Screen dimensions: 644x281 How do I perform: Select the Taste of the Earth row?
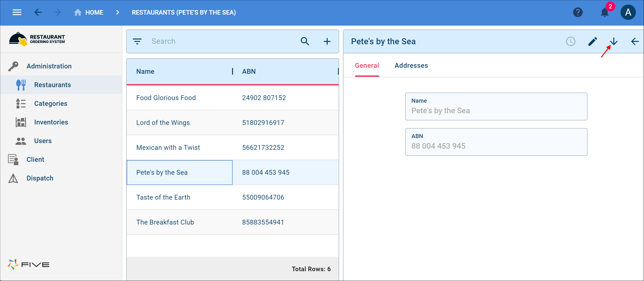pos(233,197)
